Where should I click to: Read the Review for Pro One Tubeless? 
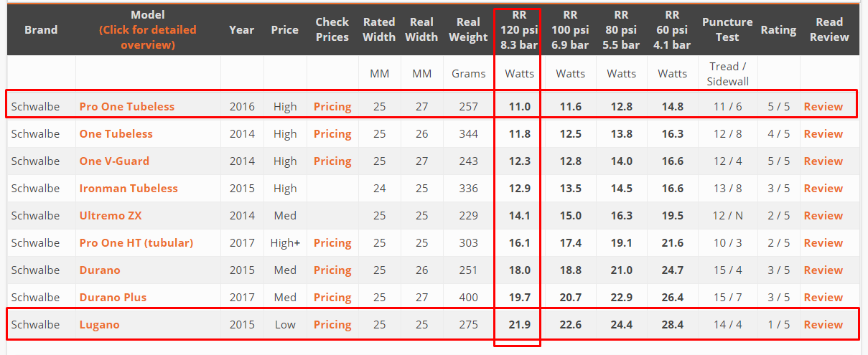coord(823,106)
